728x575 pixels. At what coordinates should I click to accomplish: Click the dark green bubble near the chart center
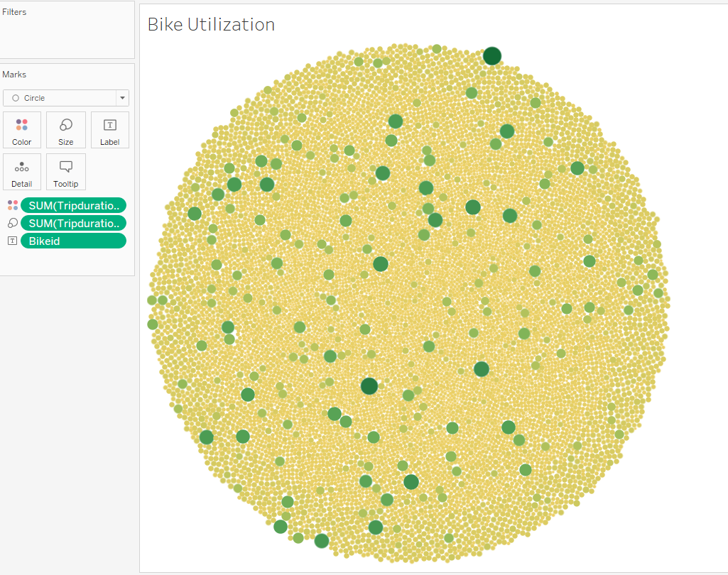tap(369, 385)
